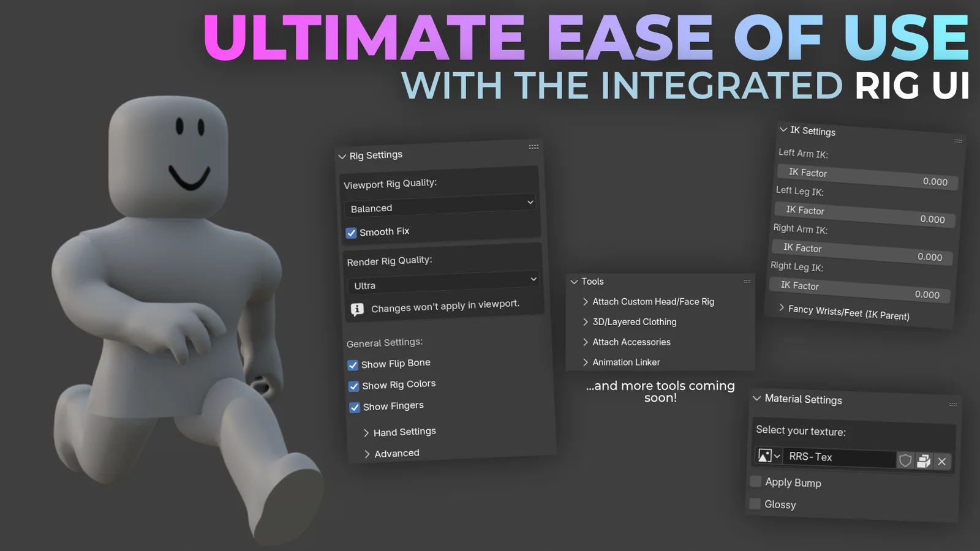Unlink RRS-Tex using the X icon
This screenshot has height=551, width=980.
(x=942, y=461)
